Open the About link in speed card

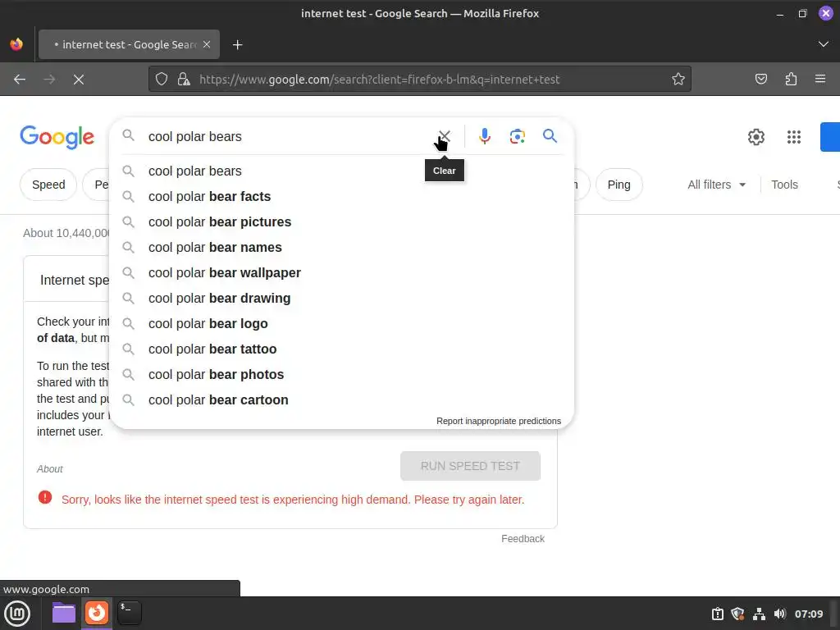(x=50, y=468)
